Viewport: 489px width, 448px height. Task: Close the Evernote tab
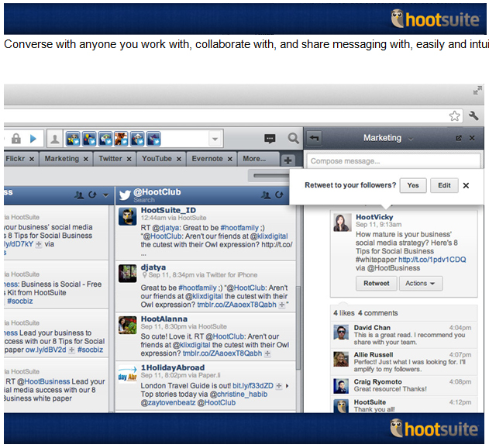(x=230, y=159)
